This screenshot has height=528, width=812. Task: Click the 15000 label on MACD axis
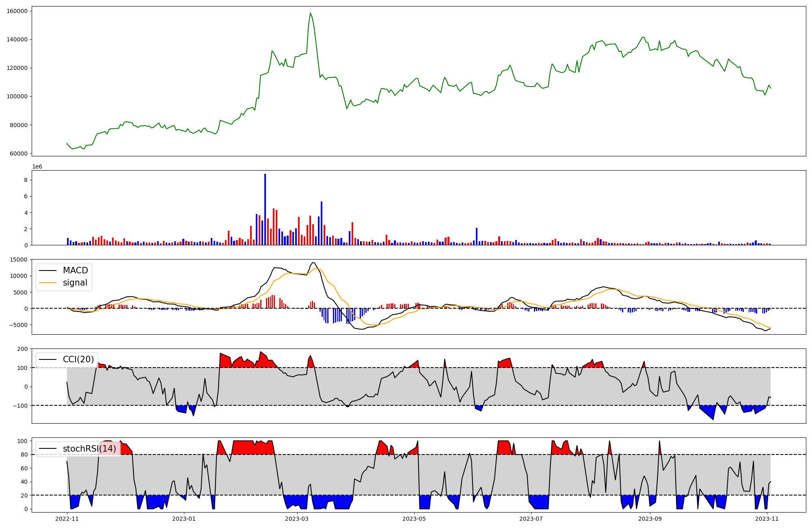(19, 260)
